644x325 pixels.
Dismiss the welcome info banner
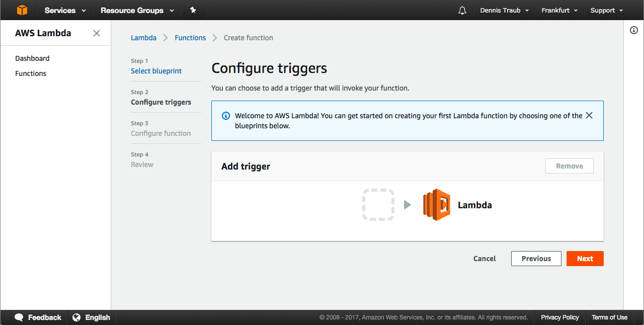(x=589, y=115)
